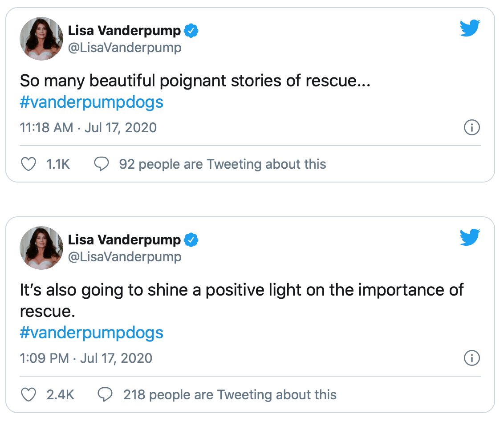Viewport: 504px width, 422px height.
Task: Click the reply bubble icon on the first tweet
Action: coord(102,164)
